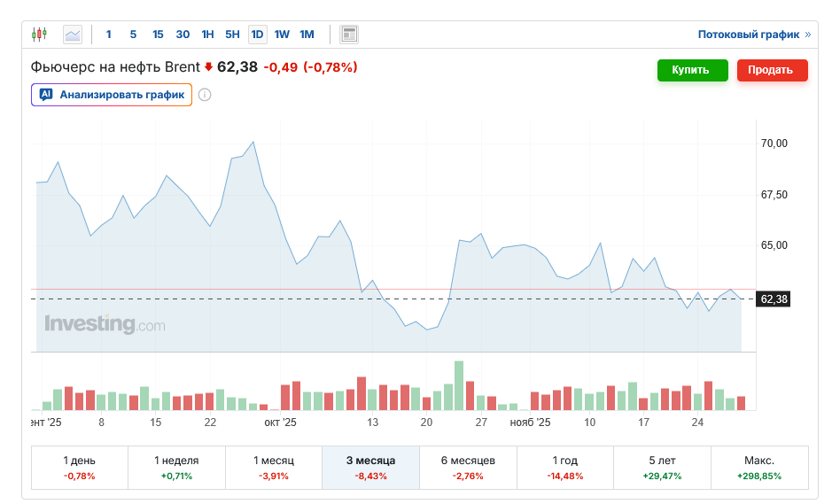The height and width of the screenshot is (504, 832).
Task: Switch to the area chart type icon
Action: coord(73,35)
